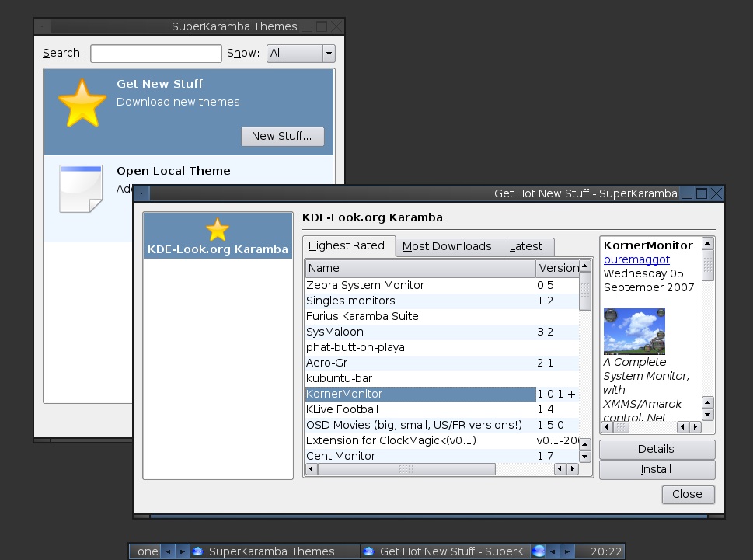Select Zebra System Monitor row
This screenshot has width=753, height=560.
[442, 285]
